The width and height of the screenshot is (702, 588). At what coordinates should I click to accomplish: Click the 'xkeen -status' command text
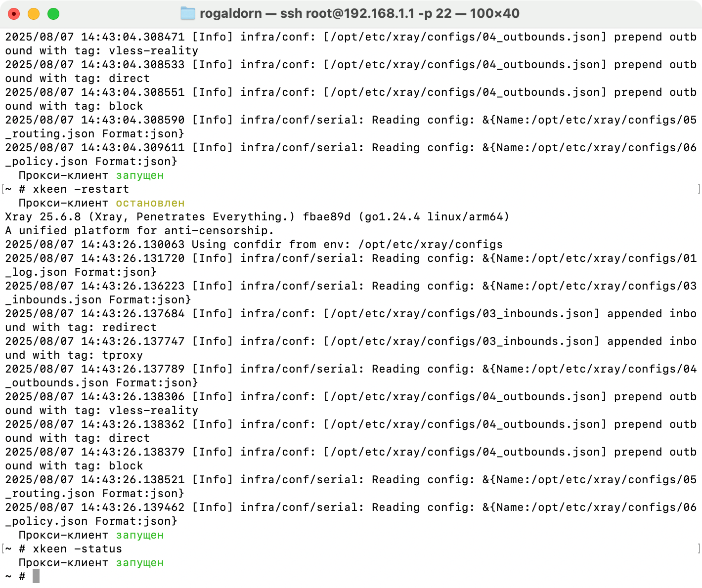coord(77,549)
